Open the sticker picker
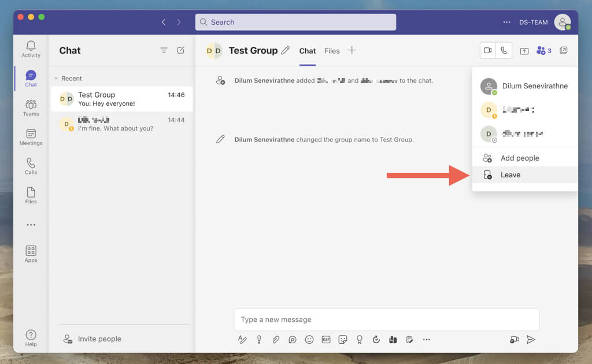 pyautogui.click(x=343, y=340)
